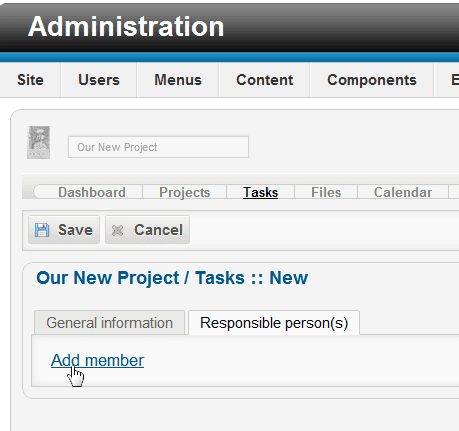The image size is (459, 431).
Task: Open the Components menu
Action: [372, 80]
